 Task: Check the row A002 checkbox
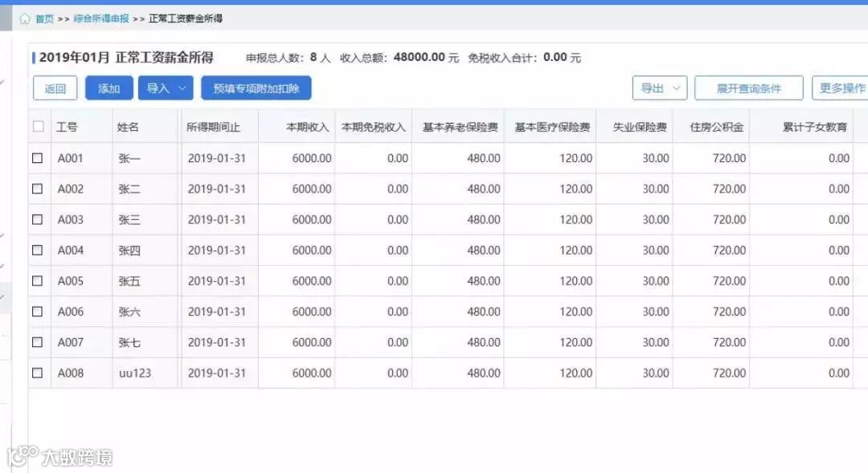click(x=37, y=189)
